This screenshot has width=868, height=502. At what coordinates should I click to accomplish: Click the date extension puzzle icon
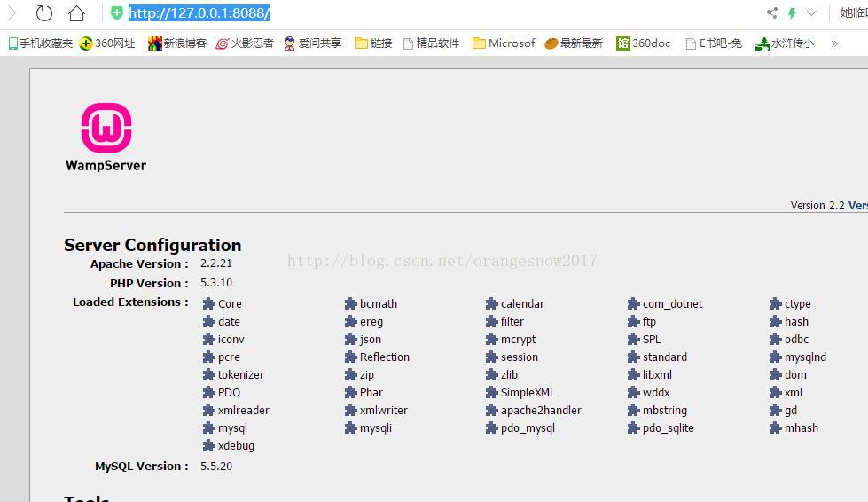pos(208,321)
